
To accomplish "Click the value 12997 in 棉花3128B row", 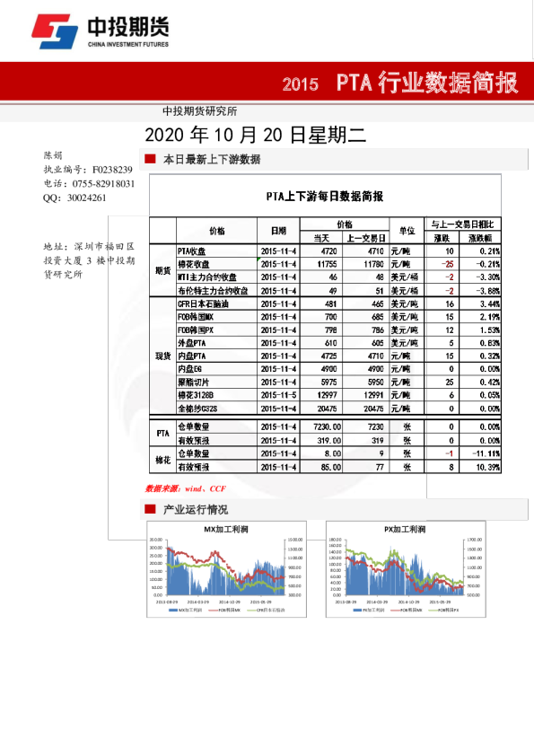I will (327, 395).
